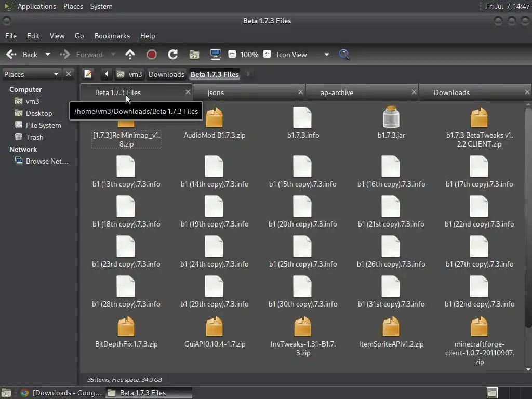Image resolution: width=532 pixels, height=399 pixels.
Task: Zoom in with the plus icon
Action: pyautogui.click(x=267, y=54)
